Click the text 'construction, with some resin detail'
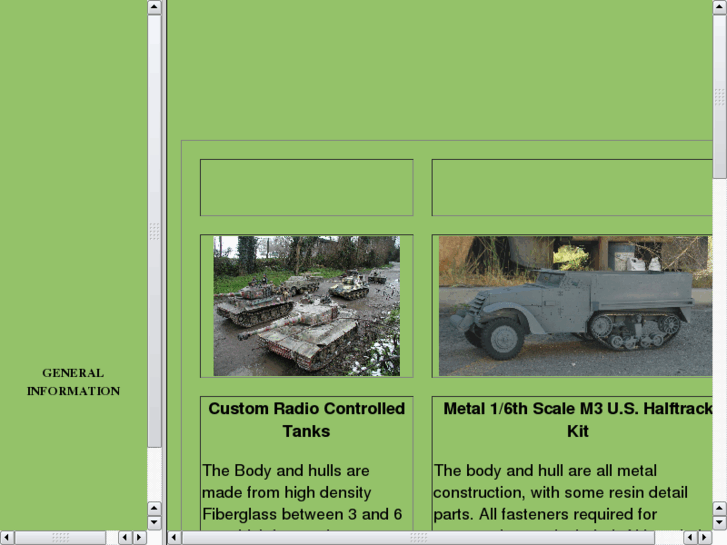Viewport: 727px width, 545px height. click(561, 493)
